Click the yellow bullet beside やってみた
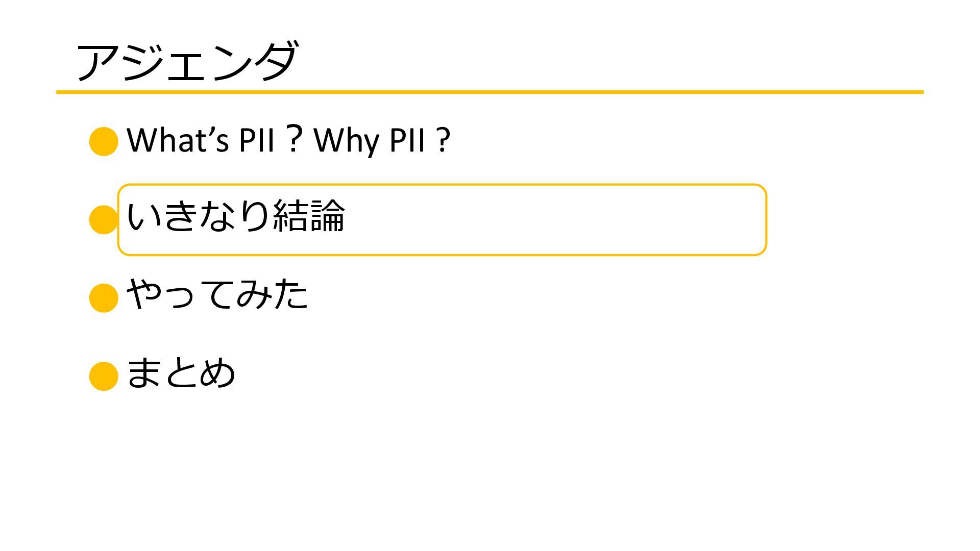980x551 pixels. [x=104, y=298]
